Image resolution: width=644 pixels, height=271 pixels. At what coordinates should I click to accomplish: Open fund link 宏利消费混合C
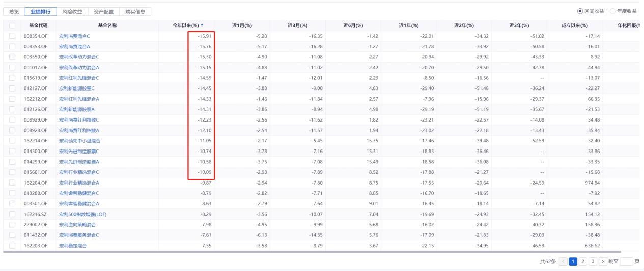[74, 36]
